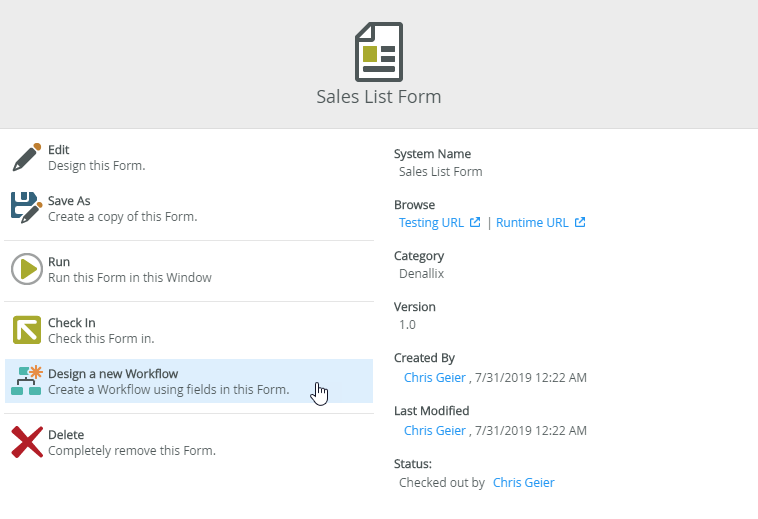The image size is (758, 519).
Task: Click the Save As floppy disk icon
Action: pyautogui.click(x=27, y=208)
